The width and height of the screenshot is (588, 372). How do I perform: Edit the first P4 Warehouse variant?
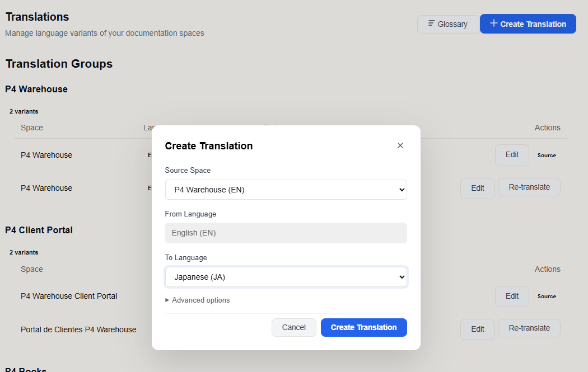pos(511,155)
